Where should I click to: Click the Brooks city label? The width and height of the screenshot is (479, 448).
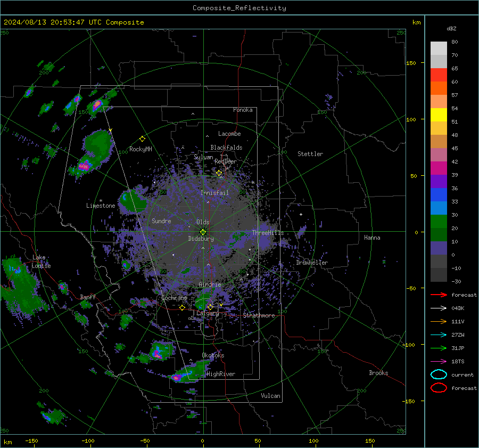(x=378, y=373)
